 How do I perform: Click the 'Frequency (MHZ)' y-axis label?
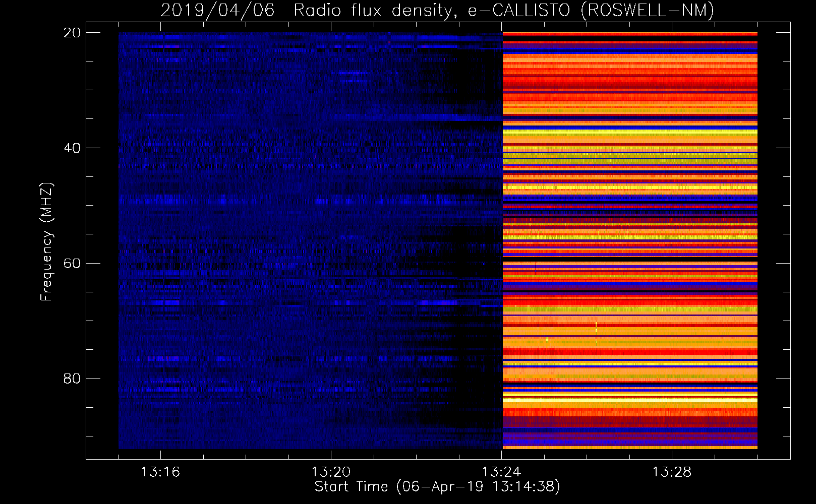[x=46, y=242]
